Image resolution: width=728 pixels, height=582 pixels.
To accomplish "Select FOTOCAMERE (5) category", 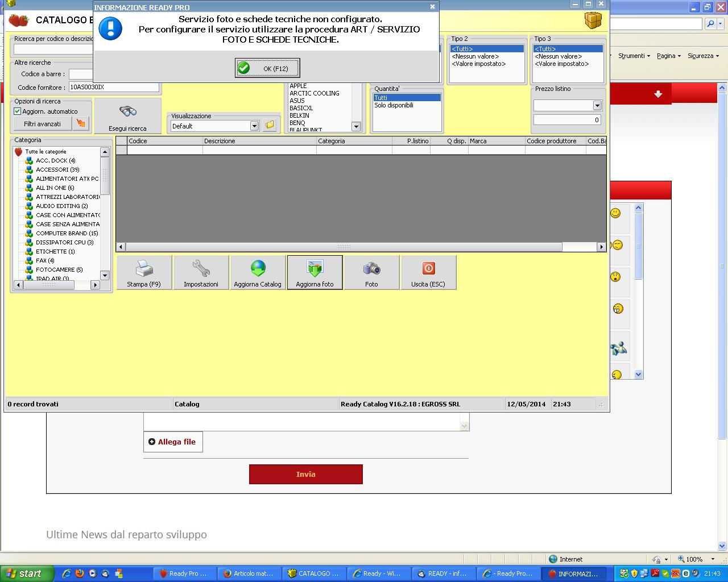I will (x=59, y=269).
